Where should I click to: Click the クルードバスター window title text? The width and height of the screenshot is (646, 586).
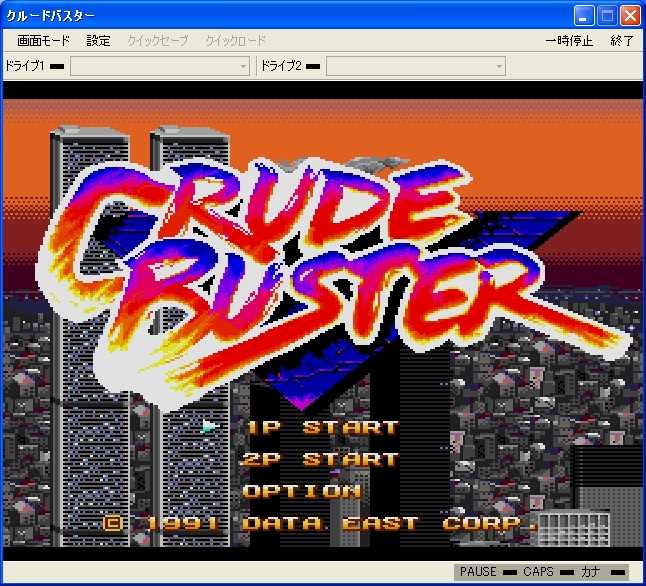point(50,16)
